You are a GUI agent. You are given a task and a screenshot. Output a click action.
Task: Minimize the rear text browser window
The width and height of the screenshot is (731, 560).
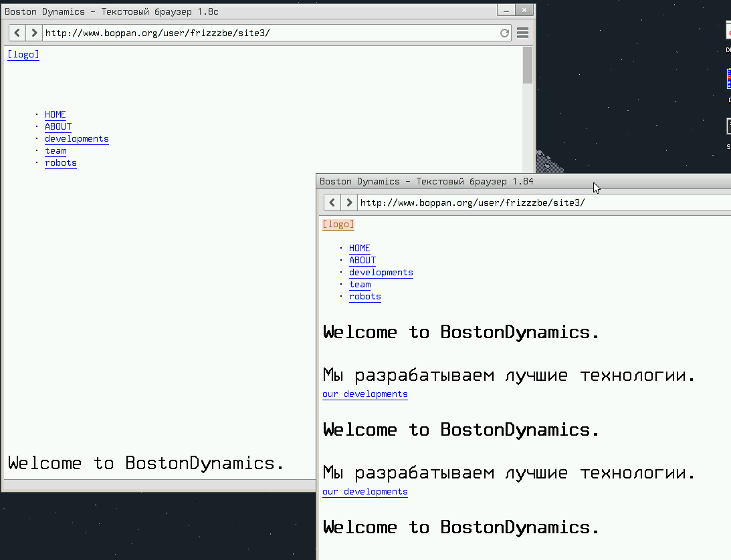[x=506, y=10]
